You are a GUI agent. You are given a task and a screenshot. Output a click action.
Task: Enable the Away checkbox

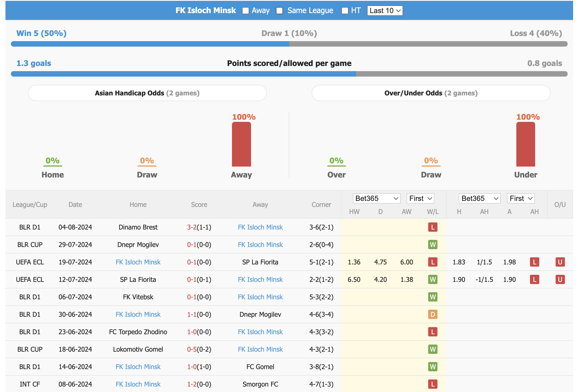(x=246, y=11)
